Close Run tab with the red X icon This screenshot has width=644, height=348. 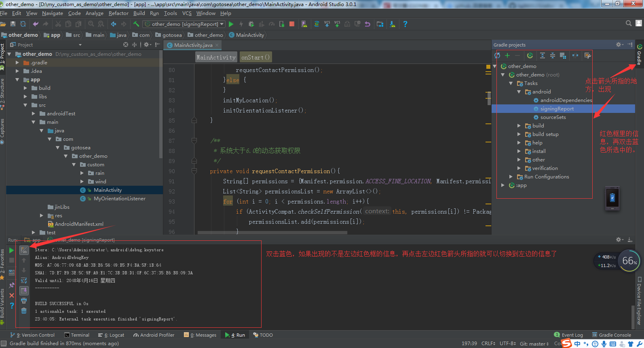tap(12, 295)
